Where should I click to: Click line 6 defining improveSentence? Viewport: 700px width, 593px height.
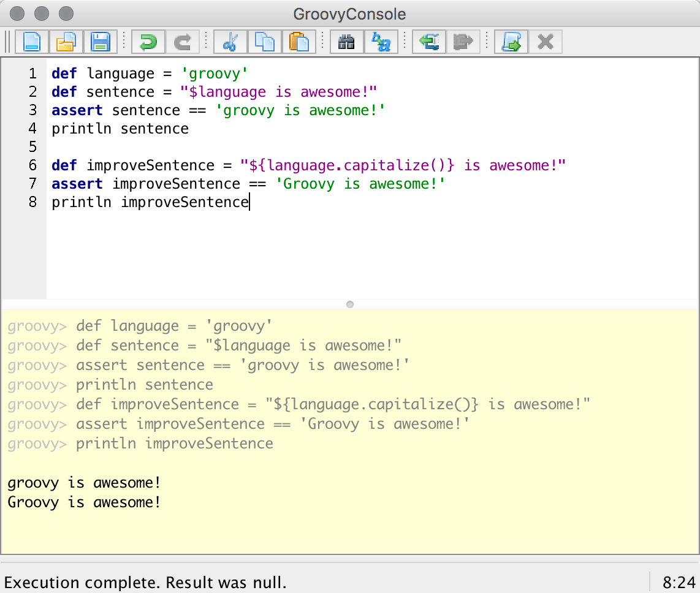click(x=308, y=165)
